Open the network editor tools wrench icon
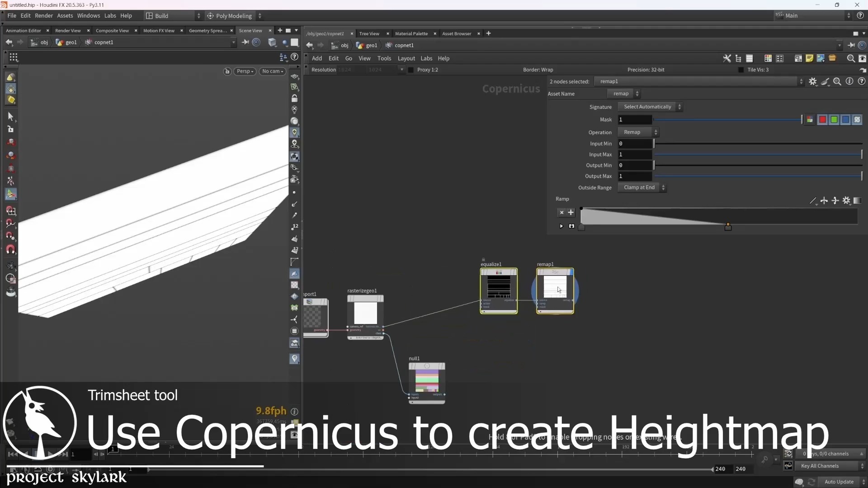The image size is (868, 488). click(x=727, y=58)
